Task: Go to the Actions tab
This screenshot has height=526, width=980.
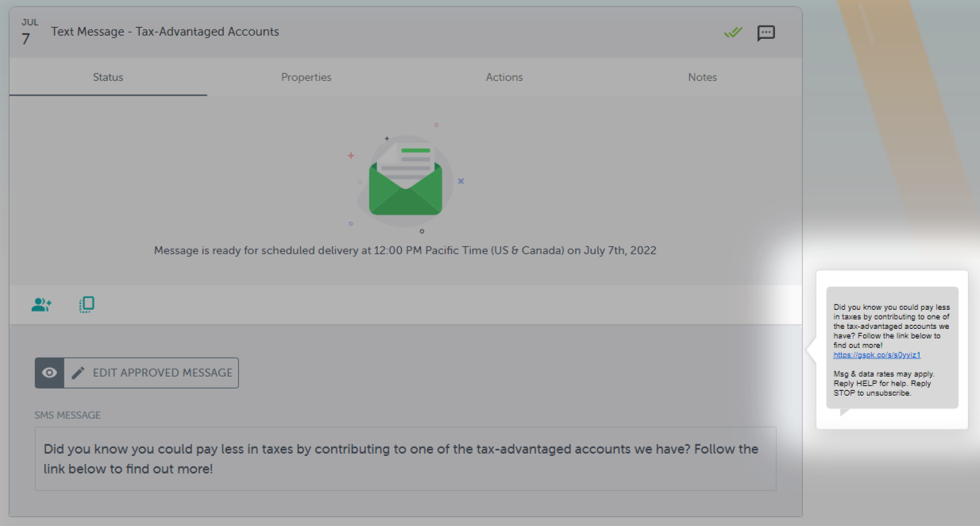Action: point(504,77)
